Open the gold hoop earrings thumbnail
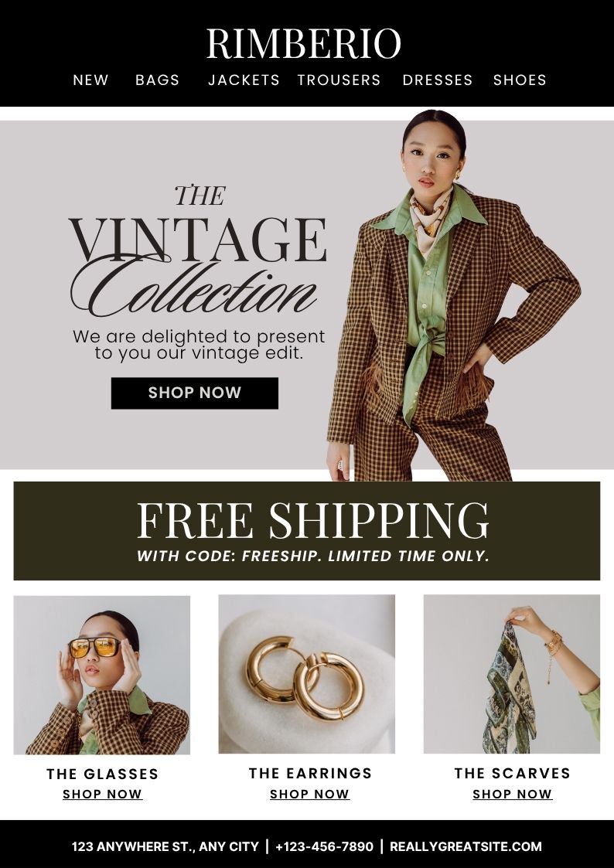The width and height of the screenshot is (614, 868). (307, 674)
